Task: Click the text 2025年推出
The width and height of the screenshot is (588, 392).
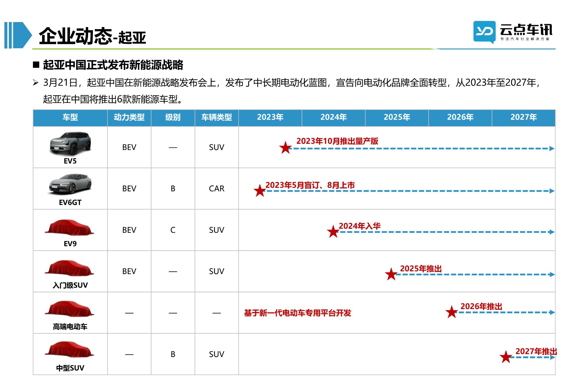Action: pyautogui.click(x=421, y=269)
